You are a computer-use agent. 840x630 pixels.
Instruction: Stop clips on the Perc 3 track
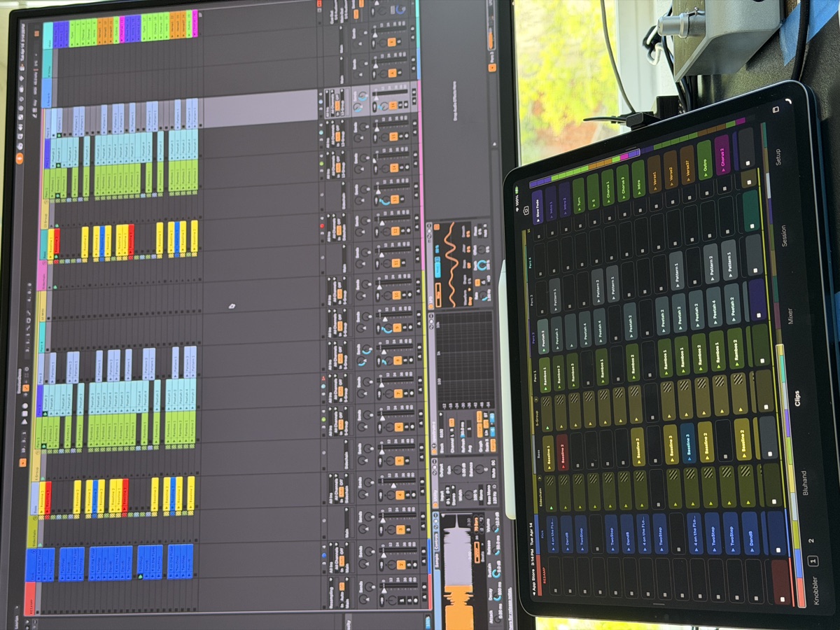coord(755,256)
